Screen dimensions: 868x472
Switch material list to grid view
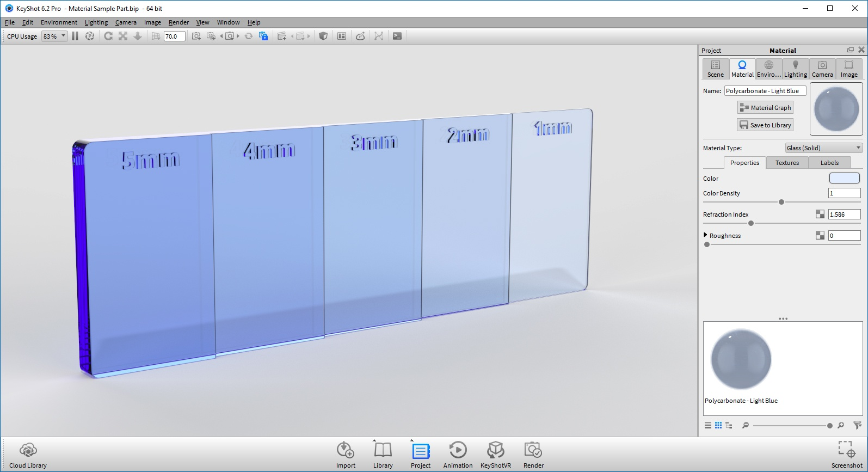(x=718, y=425)
